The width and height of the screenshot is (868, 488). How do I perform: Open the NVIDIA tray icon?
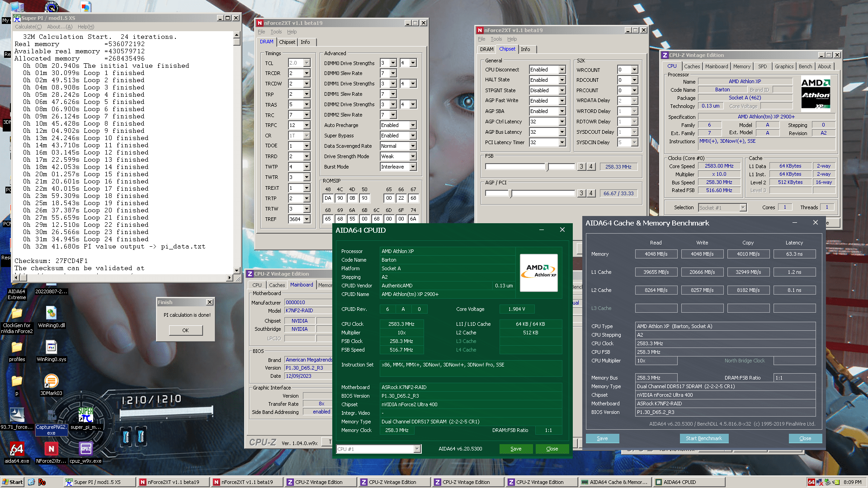pyautogui.click(x=836, y=482)
